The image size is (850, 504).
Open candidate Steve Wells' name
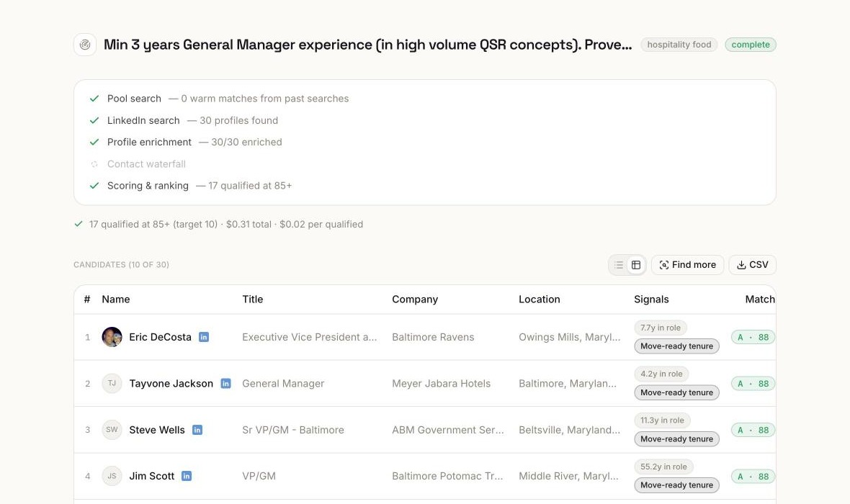pyautogui.click(x=157, y=430)
